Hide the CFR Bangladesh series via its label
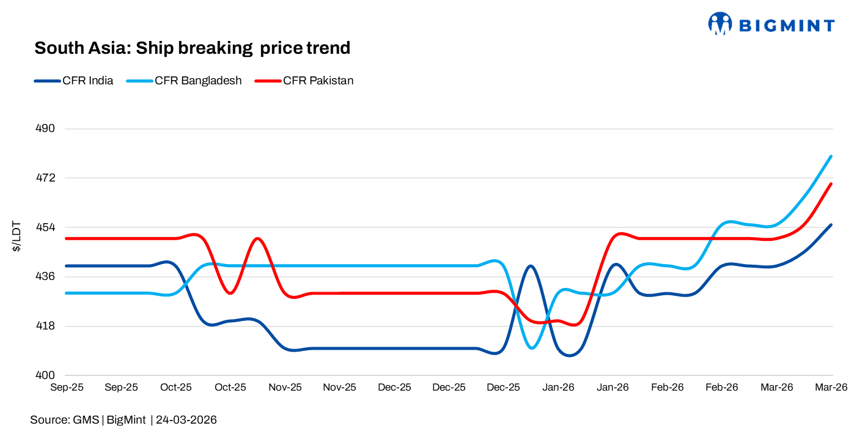 pyautogui.click(x=198, y=81)
